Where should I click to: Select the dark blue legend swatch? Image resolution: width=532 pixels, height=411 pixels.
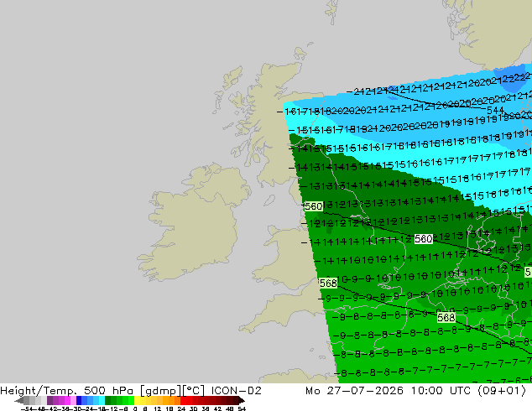click(79, 400)
